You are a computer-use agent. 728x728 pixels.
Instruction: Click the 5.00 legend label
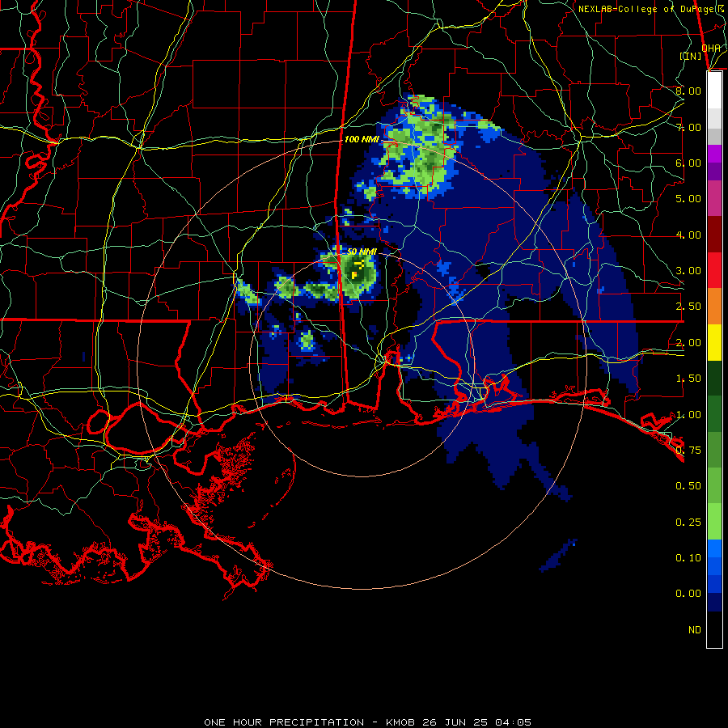pyautogui.click(x=688, y=199)
